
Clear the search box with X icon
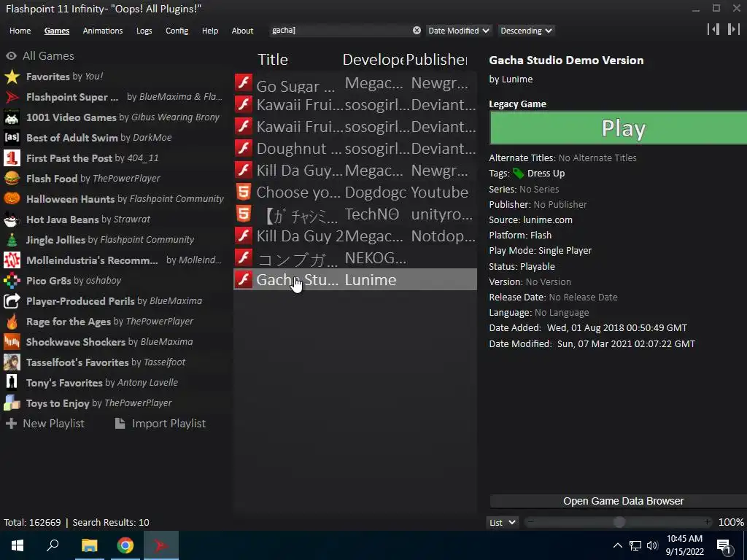(x=417, y=31)
